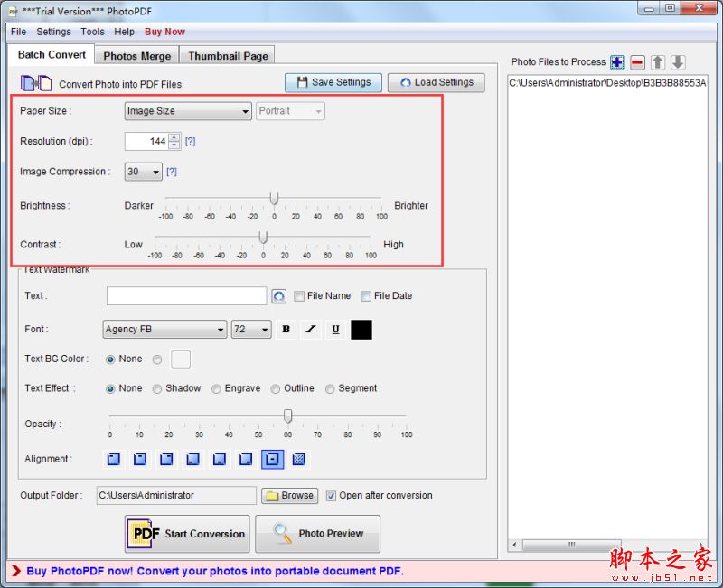Select Engrave text effect

tap(216, 389)
